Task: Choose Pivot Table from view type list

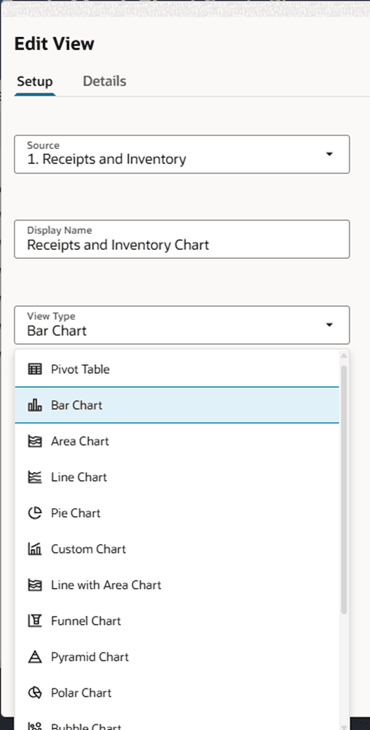Action: coord(177,369)
